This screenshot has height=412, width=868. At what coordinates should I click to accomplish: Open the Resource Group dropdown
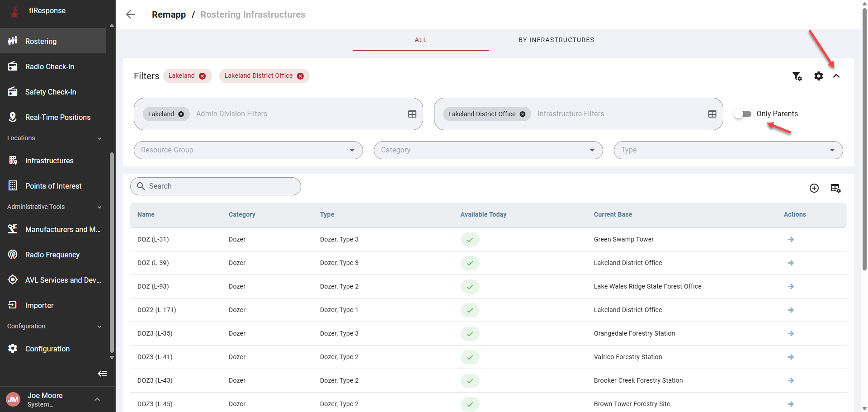coord(248,150)
